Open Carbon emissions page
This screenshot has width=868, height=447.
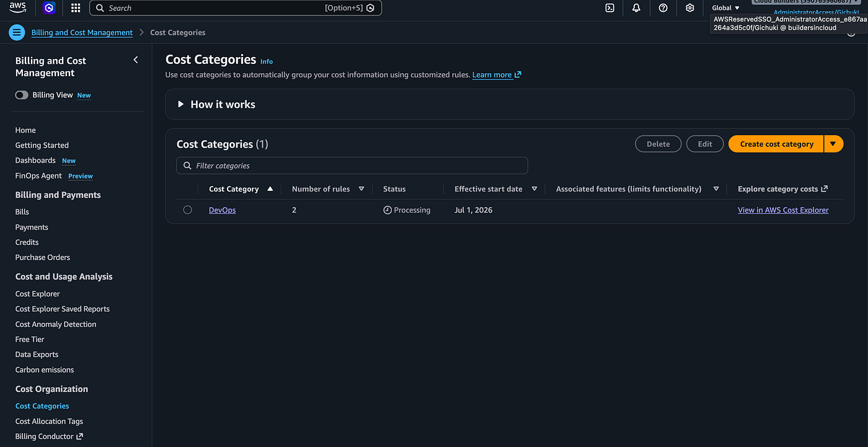45,370
